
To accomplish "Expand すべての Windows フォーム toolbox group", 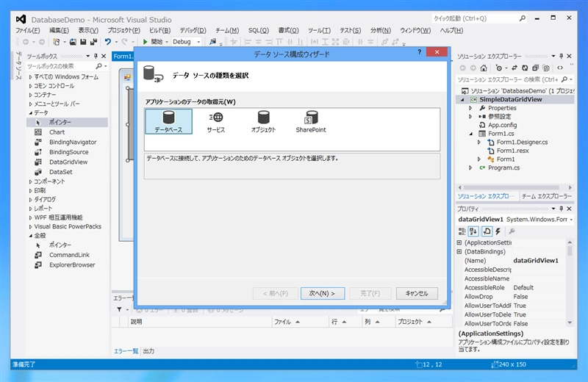I will coord(30,77).
